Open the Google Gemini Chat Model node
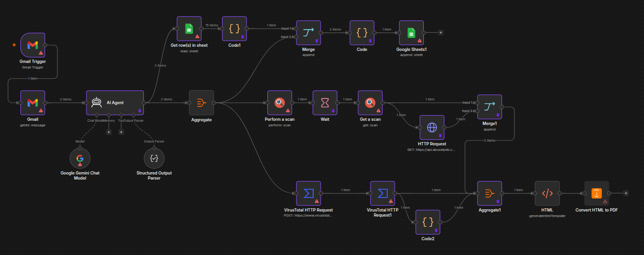Viewport: 644px width, 255px height. tap(80, 158)
